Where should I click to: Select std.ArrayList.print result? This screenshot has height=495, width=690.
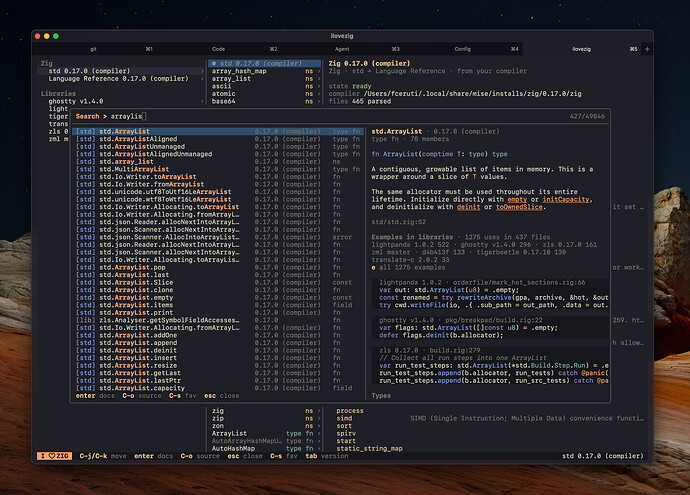point(218,312)
